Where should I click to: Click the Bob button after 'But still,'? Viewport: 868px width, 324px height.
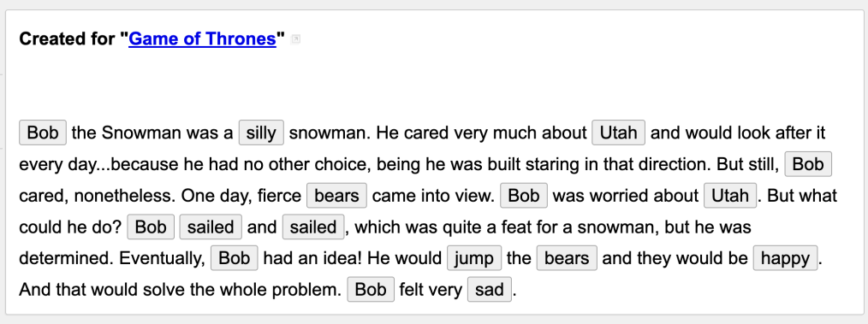click(x=808, y=164)
